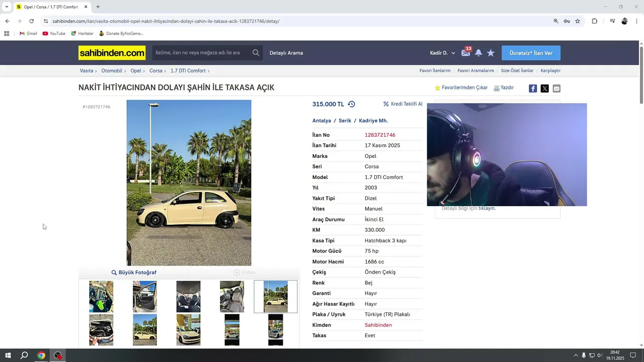Click the Otomobil breadcrumb
Screen dimensions: 644x362
pos(112,71)
